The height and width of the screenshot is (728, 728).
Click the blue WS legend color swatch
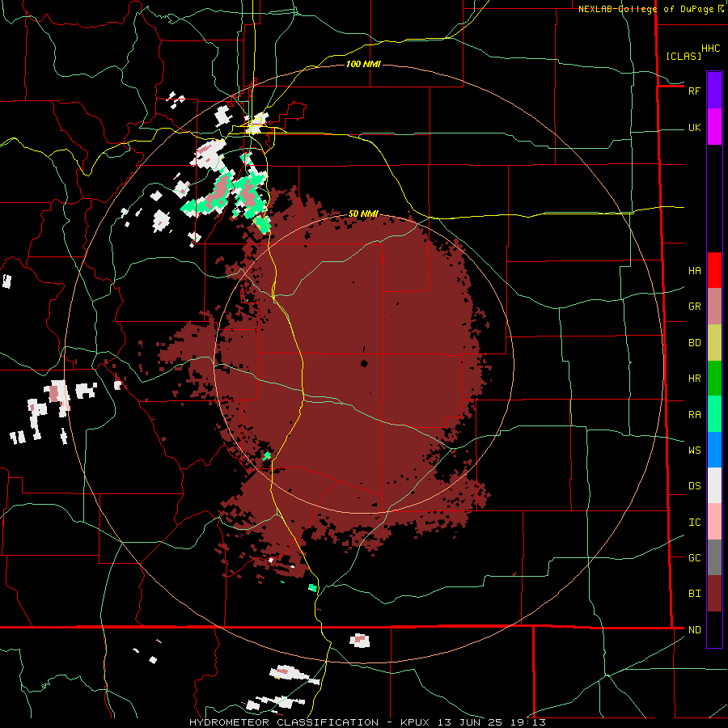coord(714,450)
